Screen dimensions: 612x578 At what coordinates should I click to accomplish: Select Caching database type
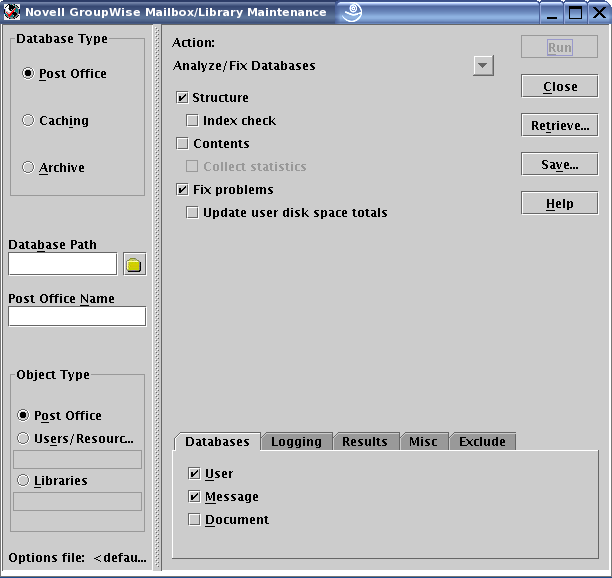[x=28, y=120]
